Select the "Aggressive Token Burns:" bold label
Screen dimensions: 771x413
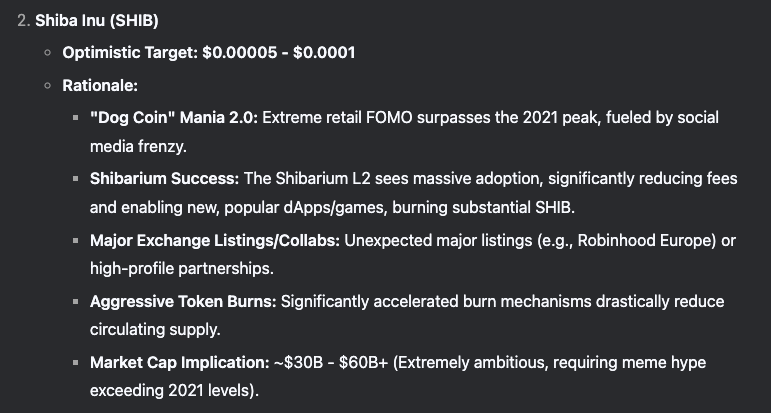(x=183, y=301)
